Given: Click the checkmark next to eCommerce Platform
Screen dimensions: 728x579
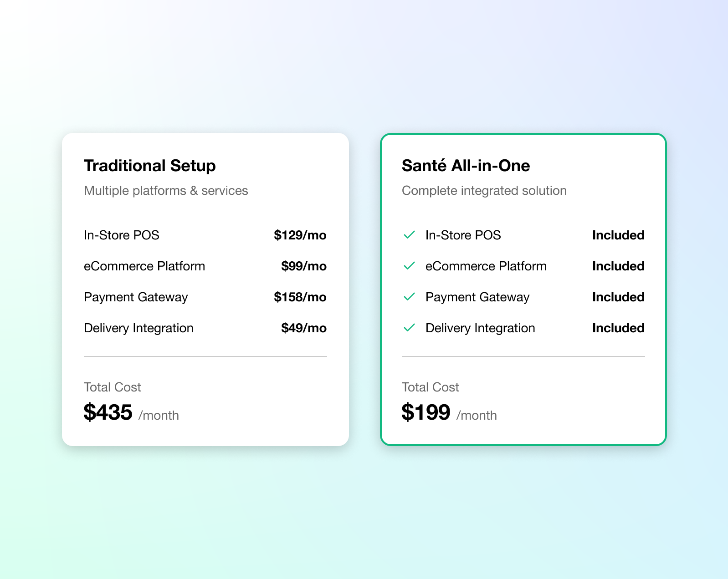Looking at the screenshot, I should pos(409,266).
